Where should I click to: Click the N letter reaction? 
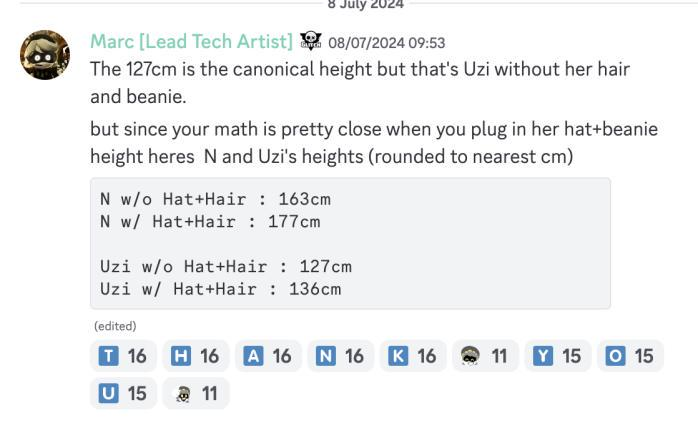[340, 357]
